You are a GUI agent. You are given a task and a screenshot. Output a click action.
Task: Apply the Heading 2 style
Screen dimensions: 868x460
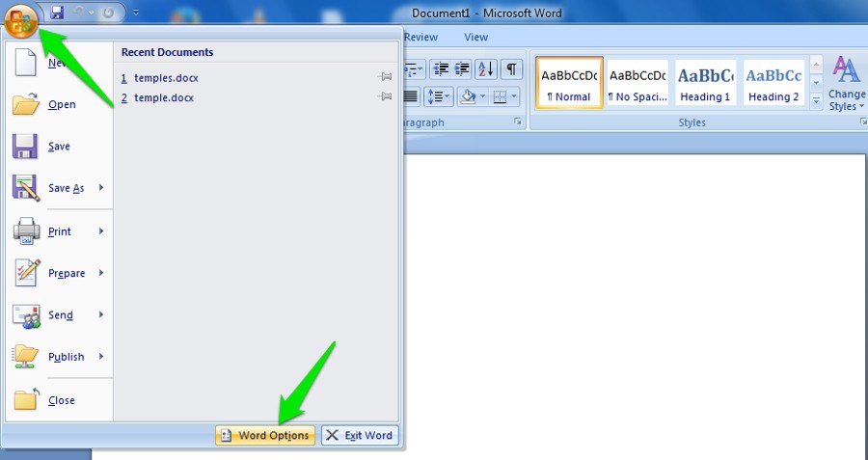[773, 83]
